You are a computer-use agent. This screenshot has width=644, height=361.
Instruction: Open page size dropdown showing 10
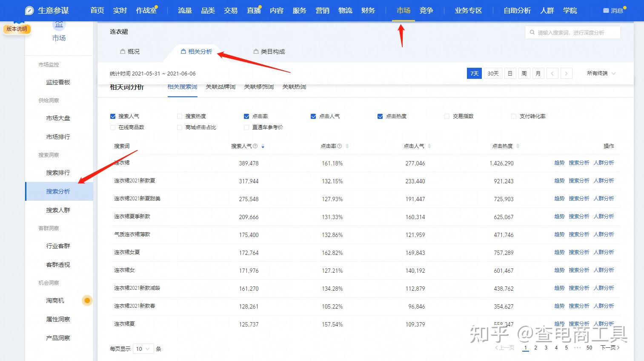(143, 349)
